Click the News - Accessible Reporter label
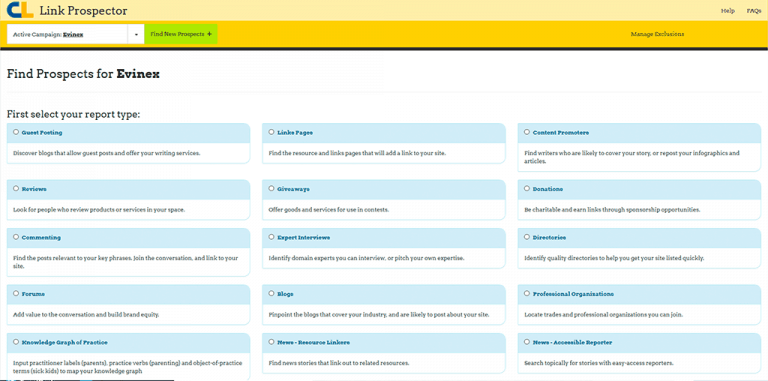This screenshot has height=381, width=768. coord(573,342)
